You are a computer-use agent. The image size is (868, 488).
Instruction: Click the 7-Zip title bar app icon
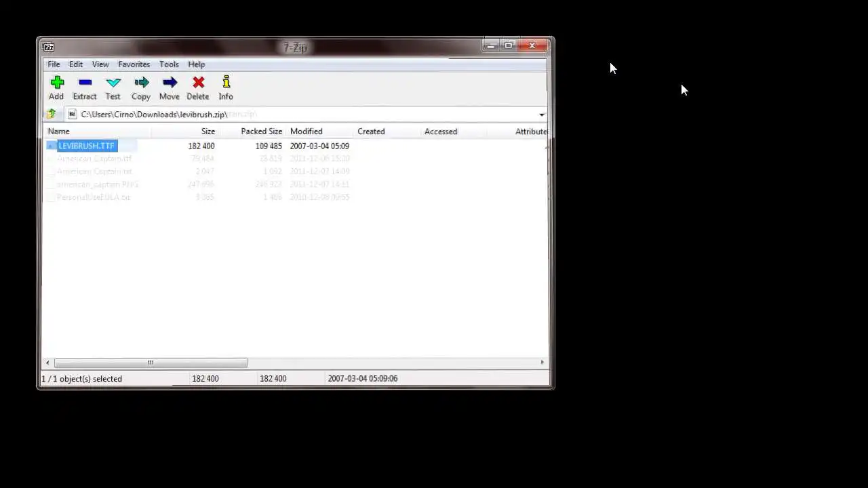[x=48, y=47]
